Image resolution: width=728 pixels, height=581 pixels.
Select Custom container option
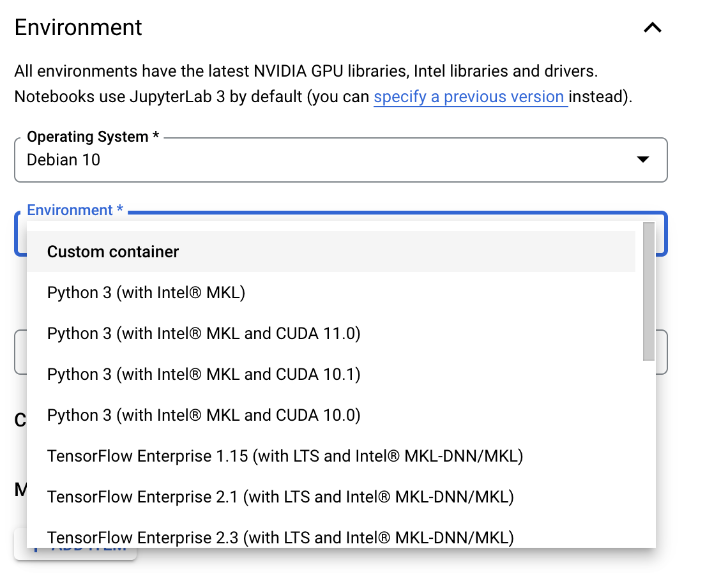331,252
